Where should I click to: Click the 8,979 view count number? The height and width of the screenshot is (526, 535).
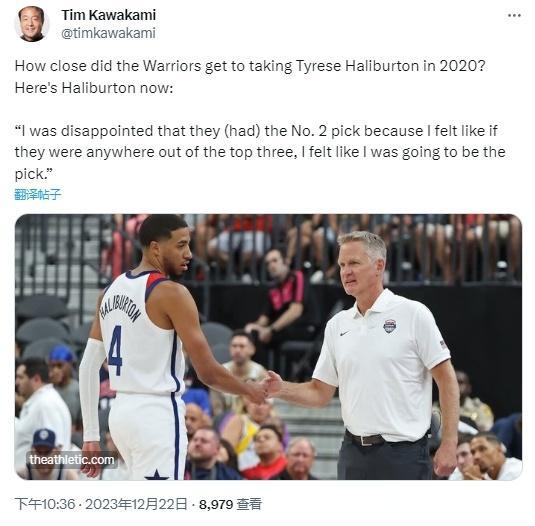point(216,505)
